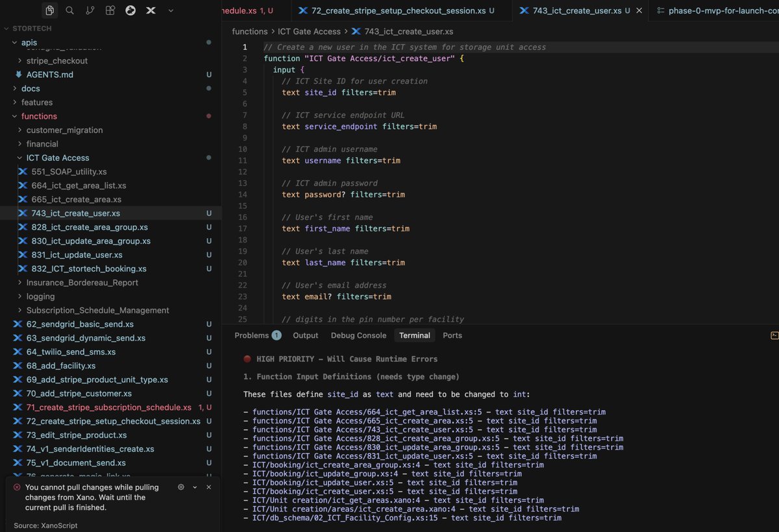Open the Explorer view in the activity bar
Screen dimensions: 779x532
coord(49,10)
